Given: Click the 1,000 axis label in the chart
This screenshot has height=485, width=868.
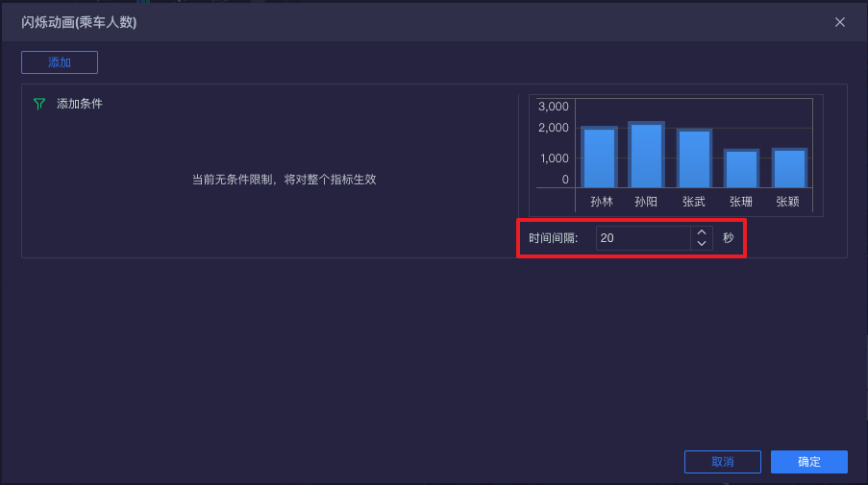Looking at the screenshot, I should [x=554, y=158].
